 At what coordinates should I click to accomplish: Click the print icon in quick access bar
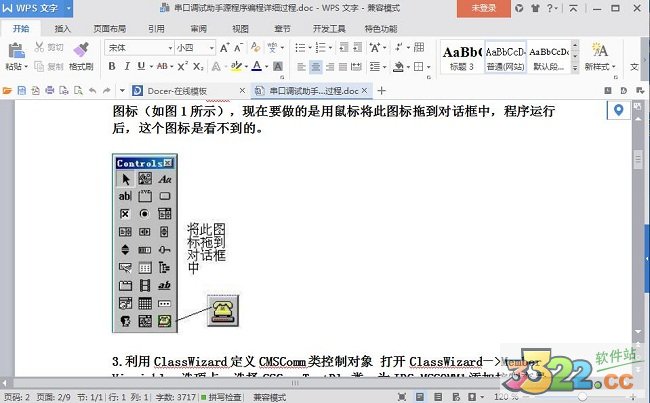(x=50, y=91)
